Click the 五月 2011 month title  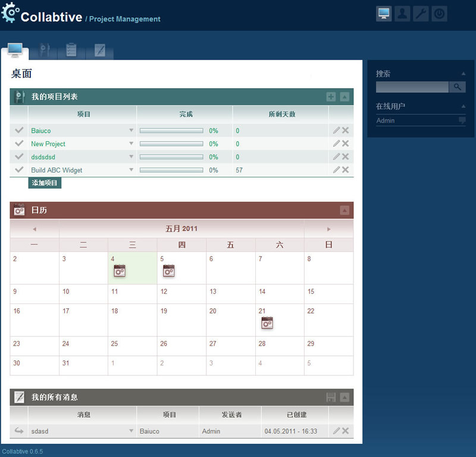tap(181, 228)
